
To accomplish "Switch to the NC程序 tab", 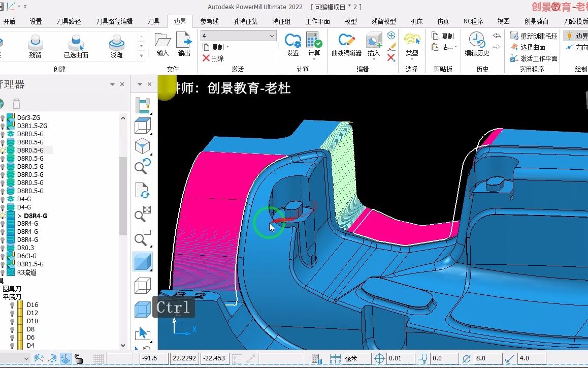I will coord(473,21).
